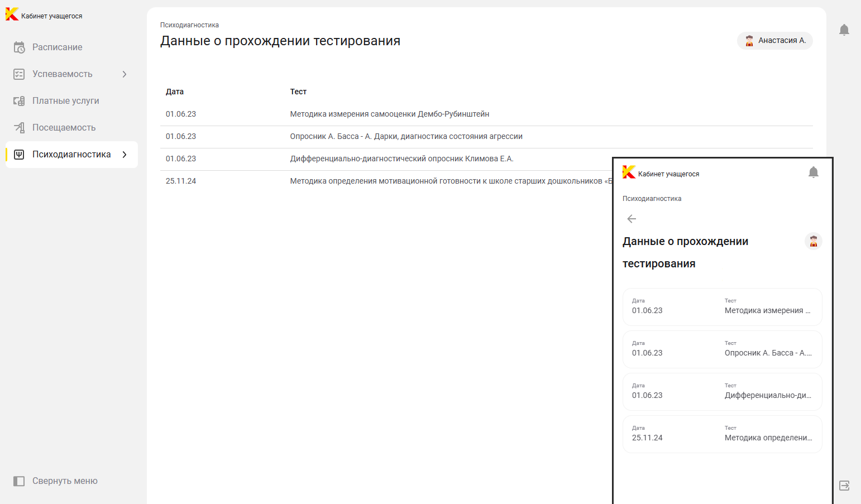Go to Платные услуги section
861x504 pixels.
click(x=65, y=101)
